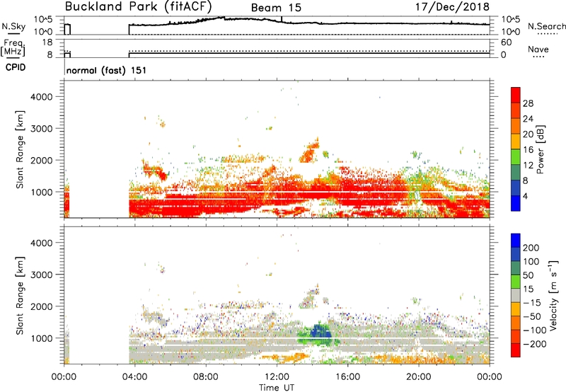The height and width of the screenshot is (392, 566).
Task: Click the '200' velocity colorbar value
Action: 531,248
